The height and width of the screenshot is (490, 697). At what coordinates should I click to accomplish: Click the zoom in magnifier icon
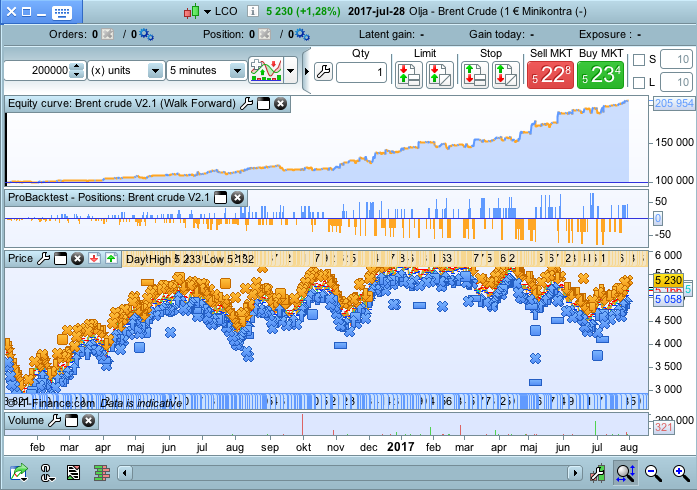click(x=680, y=472)
